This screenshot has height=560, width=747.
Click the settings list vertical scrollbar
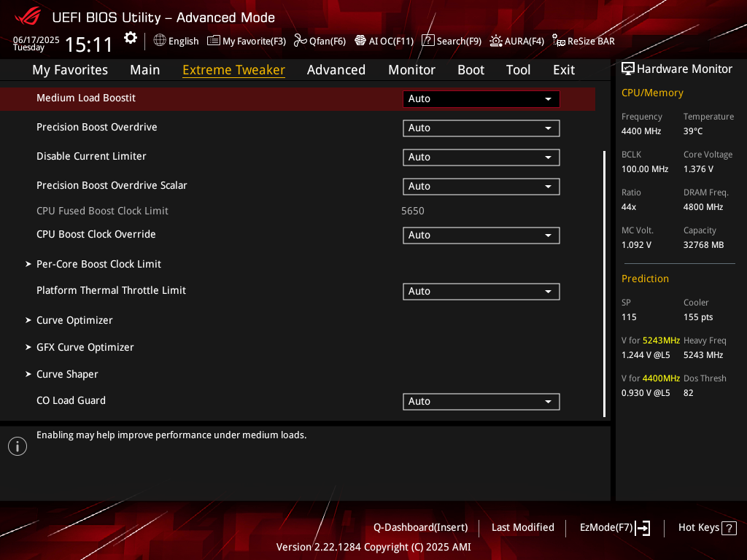pos(604,284)
